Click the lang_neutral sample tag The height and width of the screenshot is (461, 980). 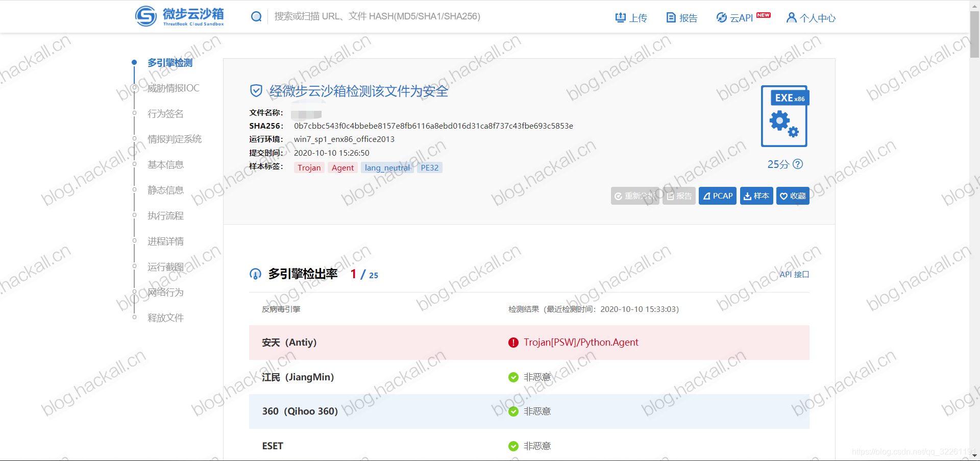click(387, 168)
